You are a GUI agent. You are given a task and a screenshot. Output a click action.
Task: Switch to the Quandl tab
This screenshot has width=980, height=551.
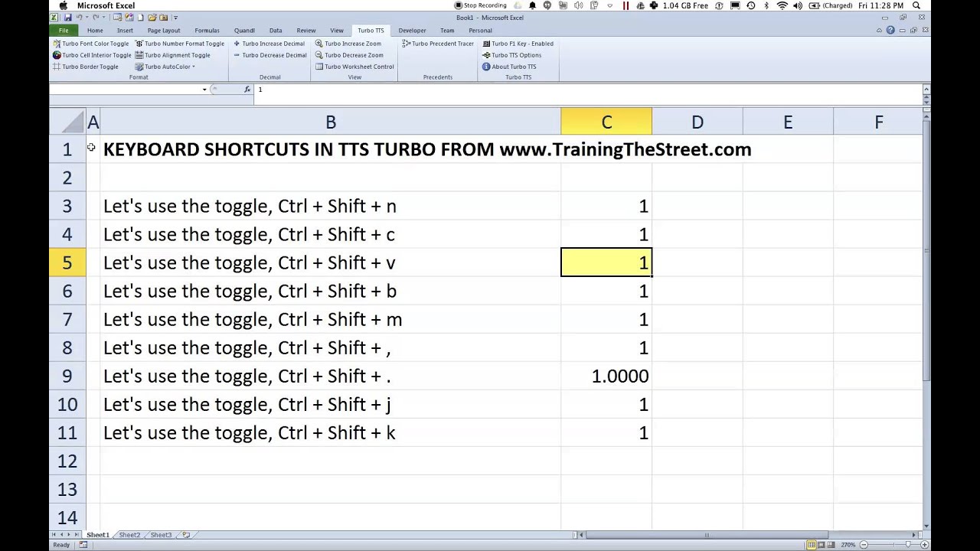point(244,31)
